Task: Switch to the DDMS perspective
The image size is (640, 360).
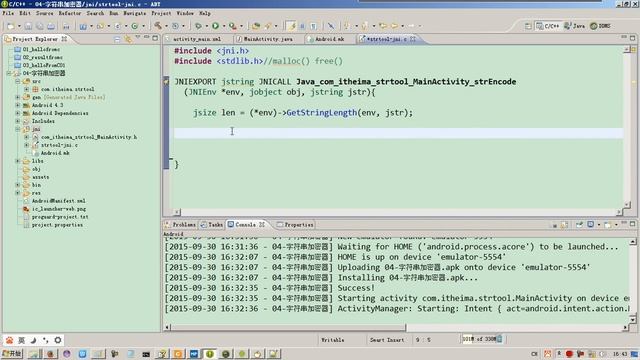Action: coord(600,26)
